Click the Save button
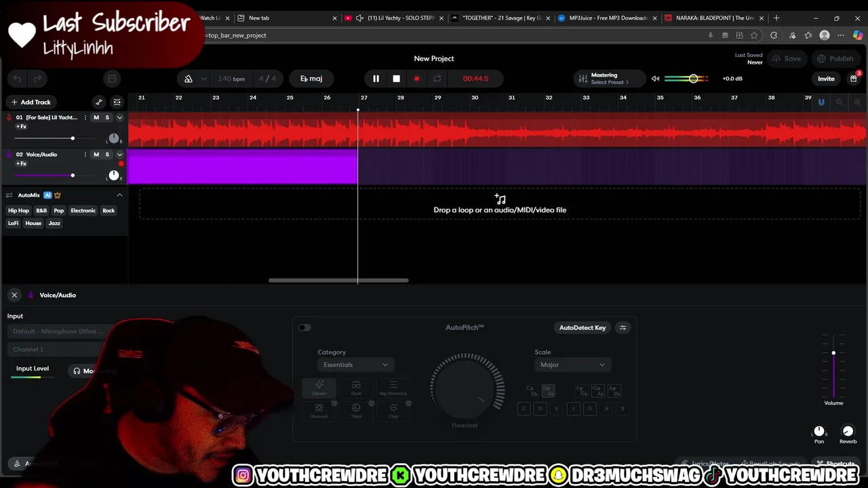868x488 pixels. click(x=787, y=59)
